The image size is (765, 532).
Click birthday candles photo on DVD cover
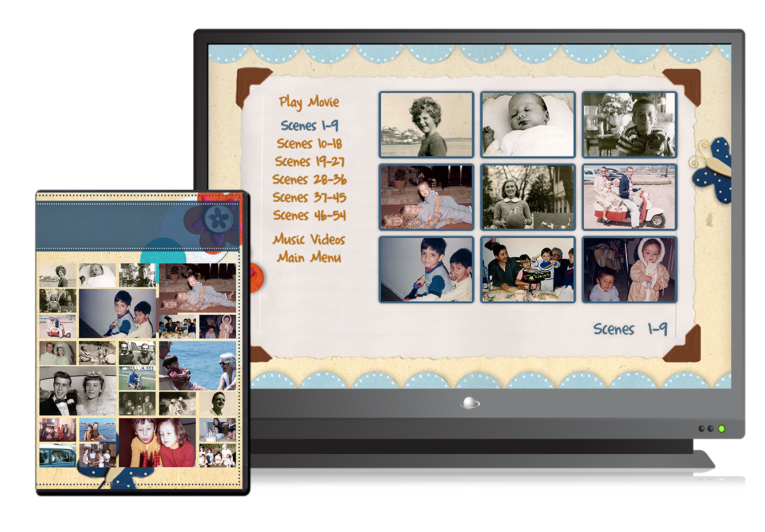coord(157,443)
